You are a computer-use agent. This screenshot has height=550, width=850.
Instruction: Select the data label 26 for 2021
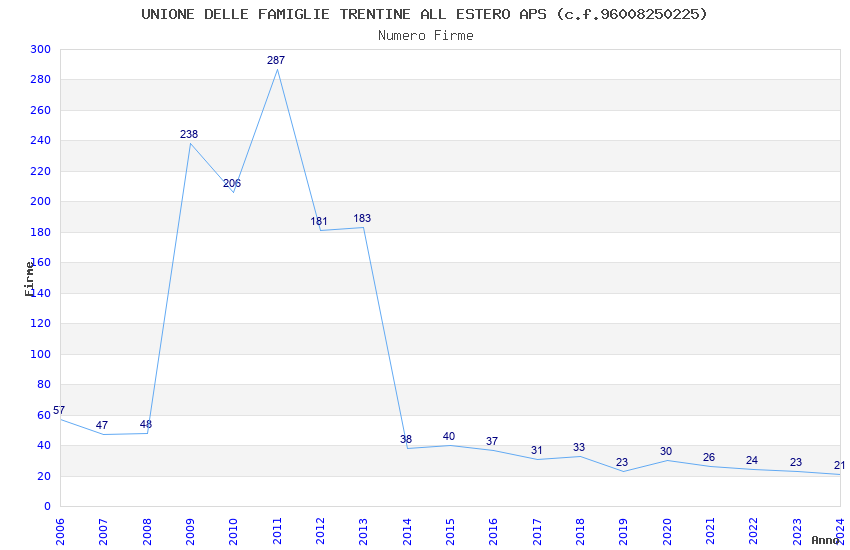709,457
